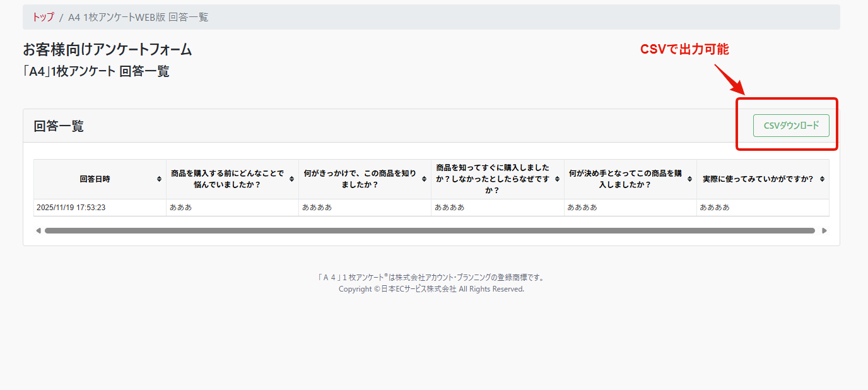Click the お客様向けアンケートフォーム page title
The image size is (868, 390).
coord(107,50)
